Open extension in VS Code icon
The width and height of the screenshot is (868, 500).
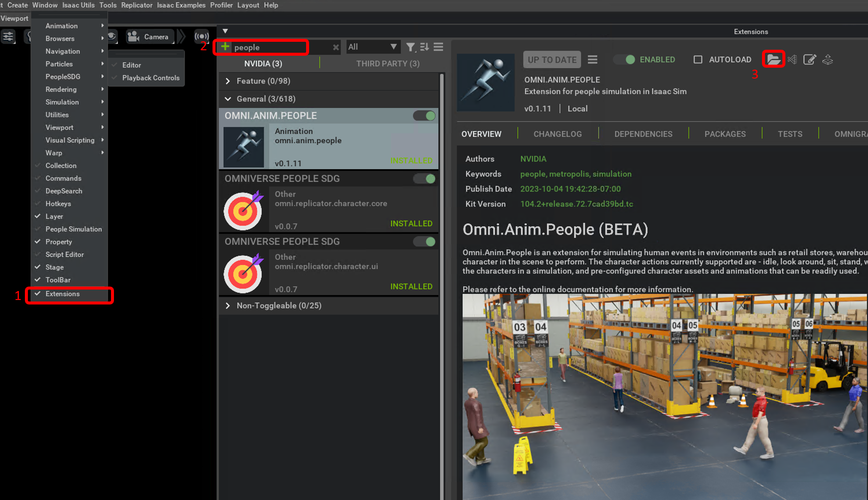click(792, 60)
